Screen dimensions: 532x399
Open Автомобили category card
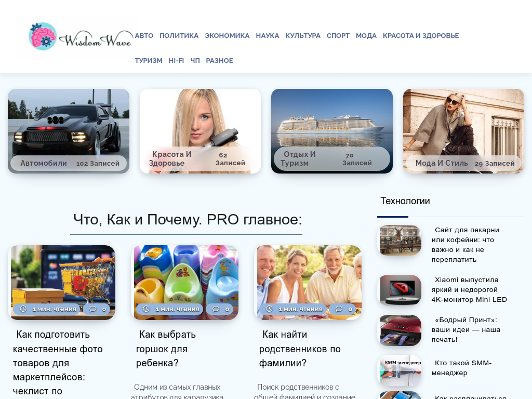pyautogui.click(x=69, y=131)
